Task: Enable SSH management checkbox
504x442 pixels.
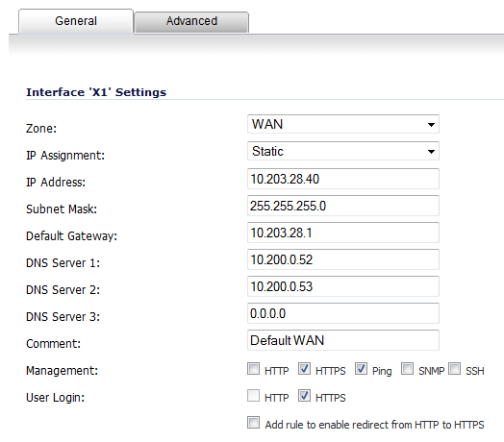Action: point(455,369)
